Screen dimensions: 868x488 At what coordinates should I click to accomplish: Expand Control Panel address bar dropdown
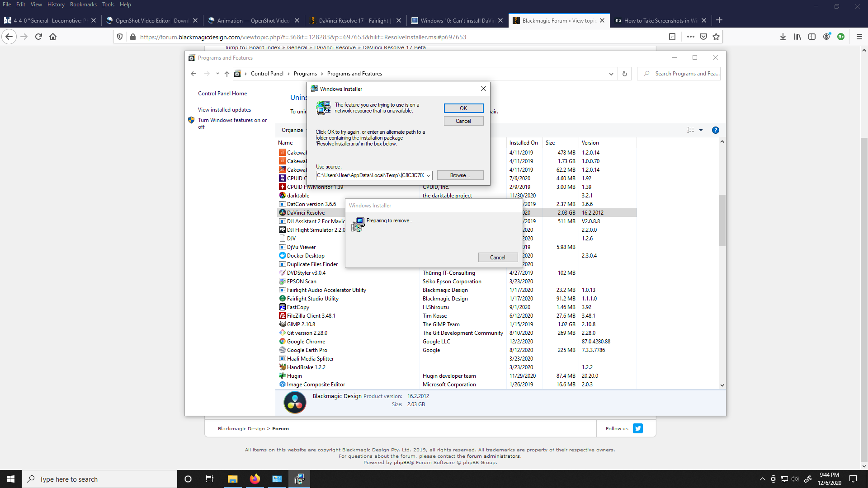point(611,74)
